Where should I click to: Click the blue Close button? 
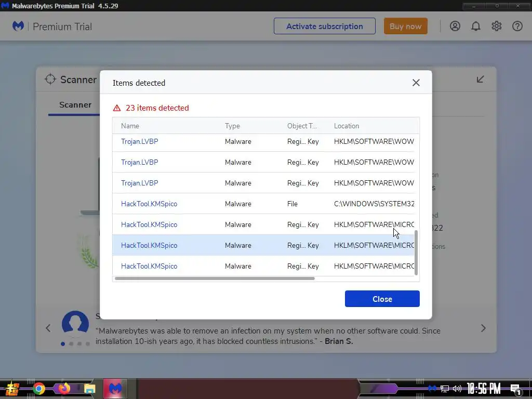coord(382,299)
